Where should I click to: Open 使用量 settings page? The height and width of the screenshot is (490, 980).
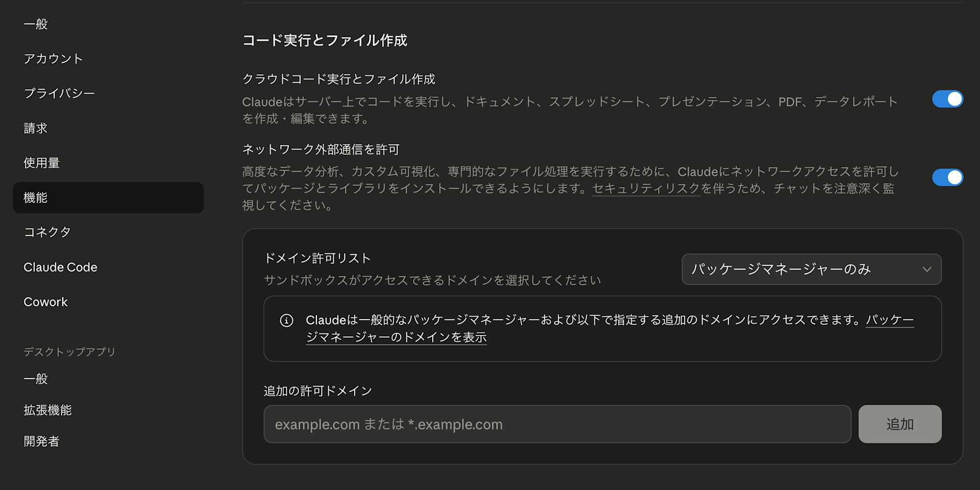point(42,163)
